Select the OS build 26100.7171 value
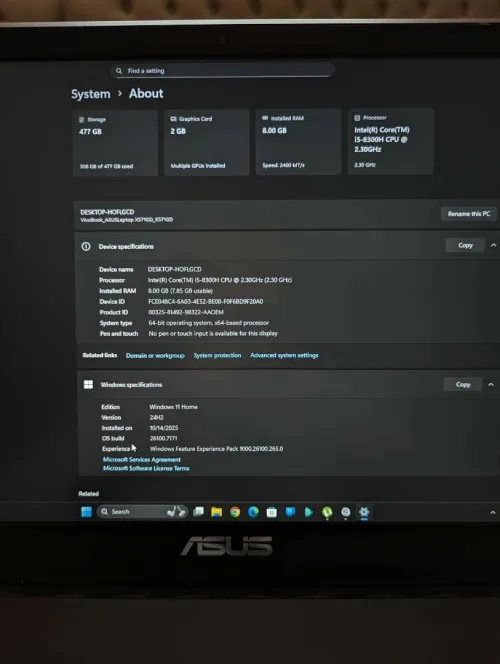This screenshot has width=500, height=664. click(163, 438)
